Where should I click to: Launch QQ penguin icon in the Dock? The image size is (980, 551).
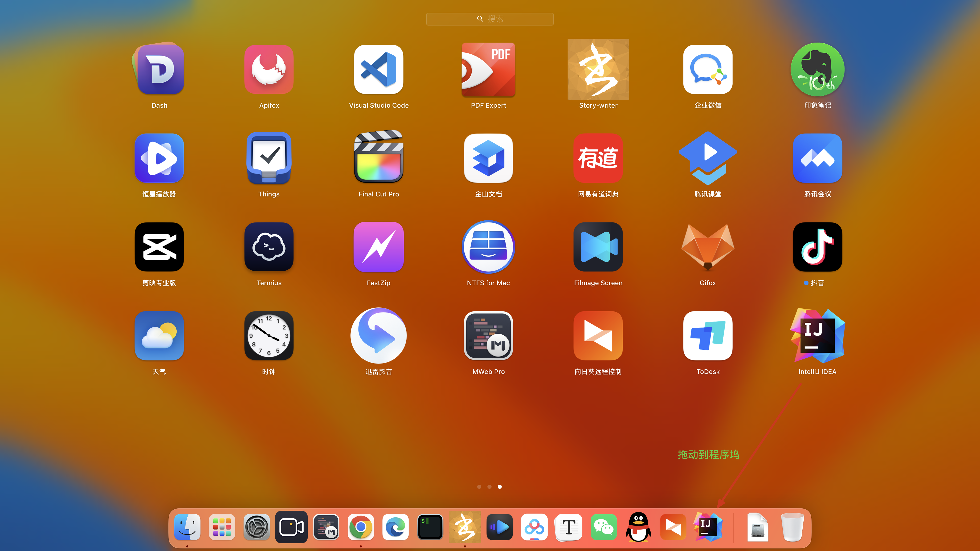click(x=638, y=527)
